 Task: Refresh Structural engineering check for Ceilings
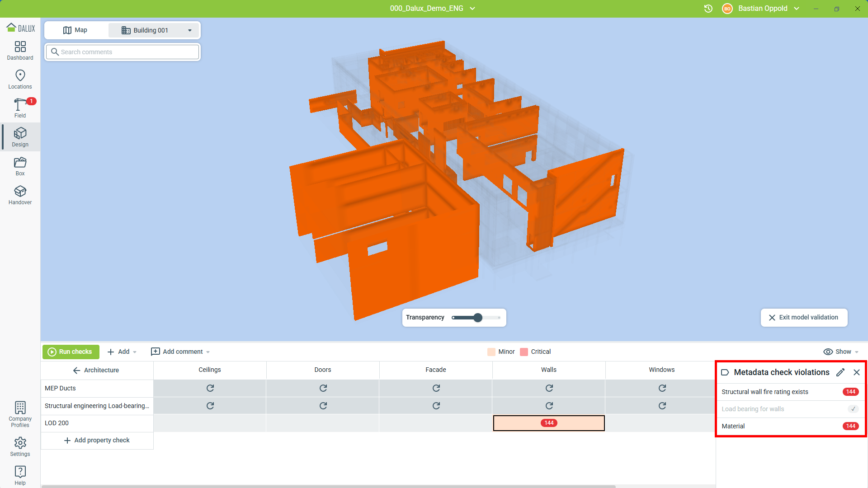(x=210, y=406)
